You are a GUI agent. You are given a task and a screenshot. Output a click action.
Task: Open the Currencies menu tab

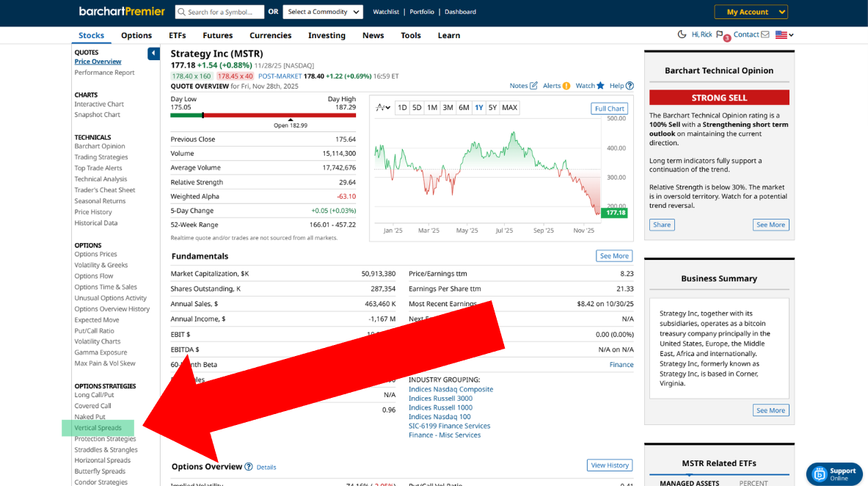(270, 35)
